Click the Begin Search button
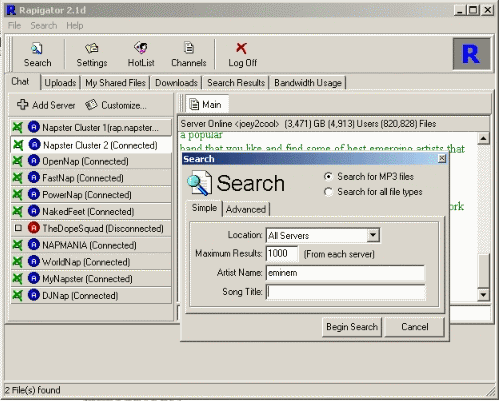This screenshot has height=401, width=499. [x=352, y=327]
